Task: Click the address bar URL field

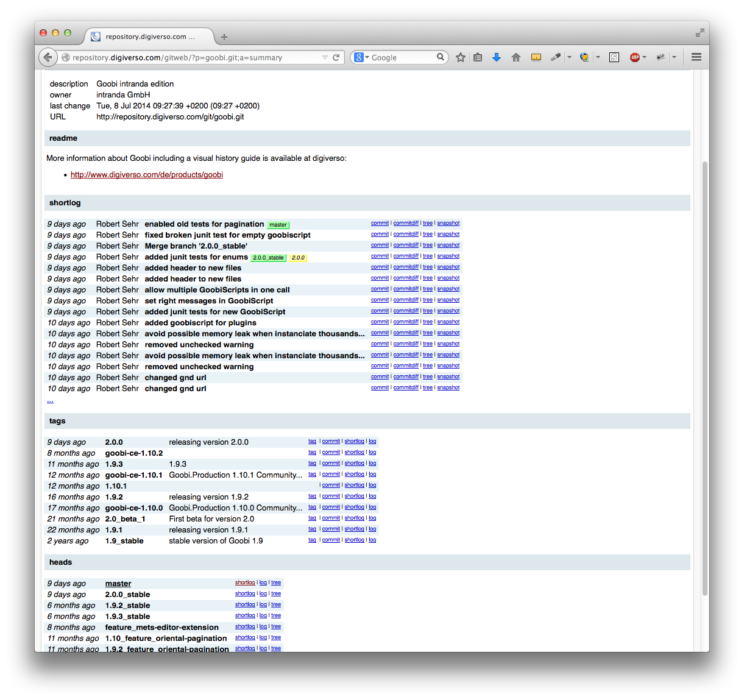Action: (x=195, y=57)
